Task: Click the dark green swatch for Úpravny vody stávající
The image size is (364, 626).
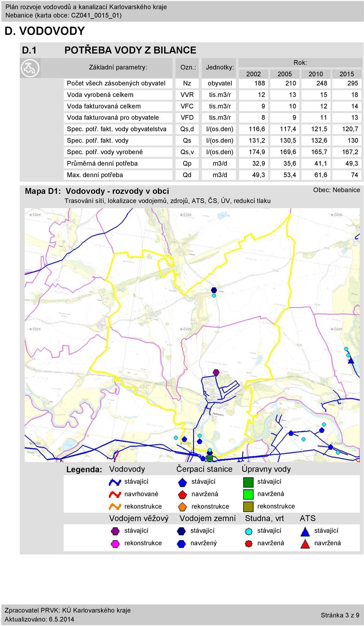Action: click(248, 482)
